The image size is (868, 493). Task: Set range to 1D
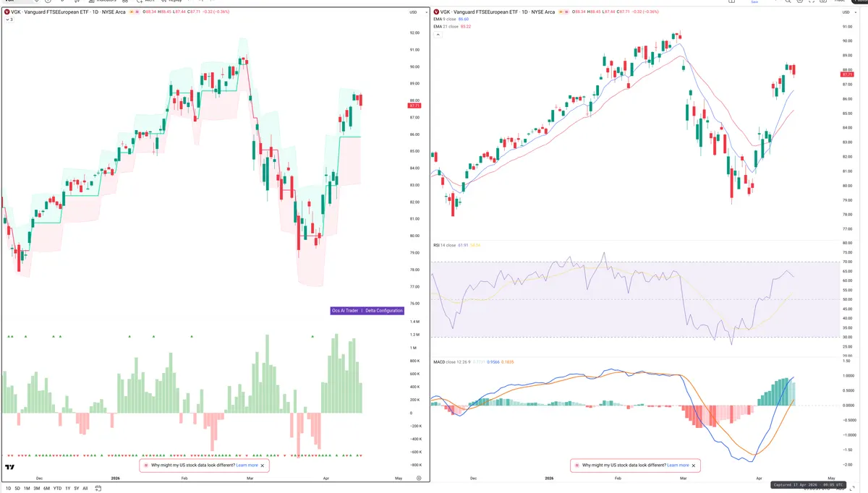(8, 489)
